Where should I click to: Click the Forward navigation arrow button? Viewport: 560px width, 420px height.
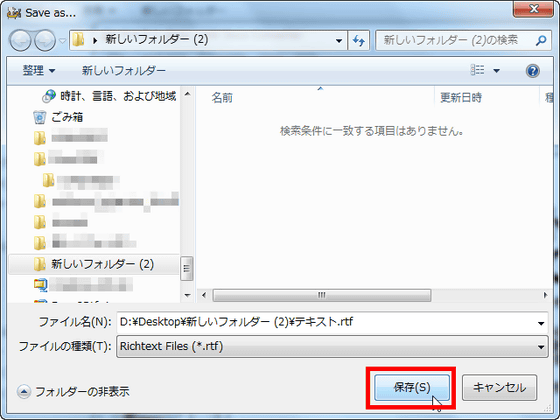point(45,40)
